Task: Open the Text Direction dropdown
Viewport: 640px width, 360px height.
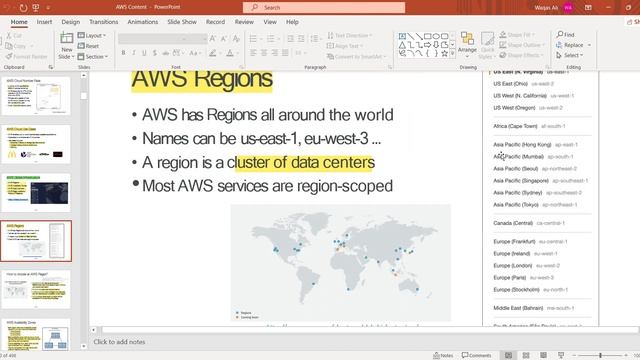Action: pos(350,36)
